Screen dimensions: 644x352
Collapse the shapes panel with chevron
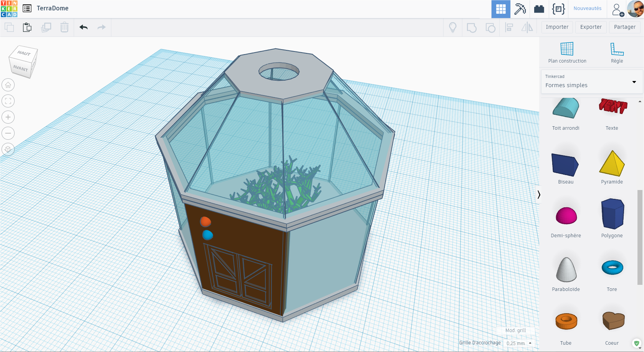pos(539,195)
